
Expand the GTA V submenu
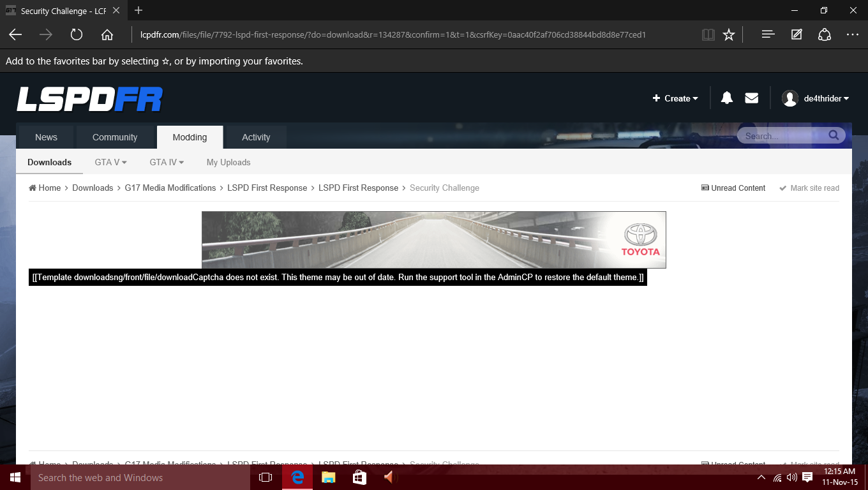pyautogui.click(x=111, y=162)
